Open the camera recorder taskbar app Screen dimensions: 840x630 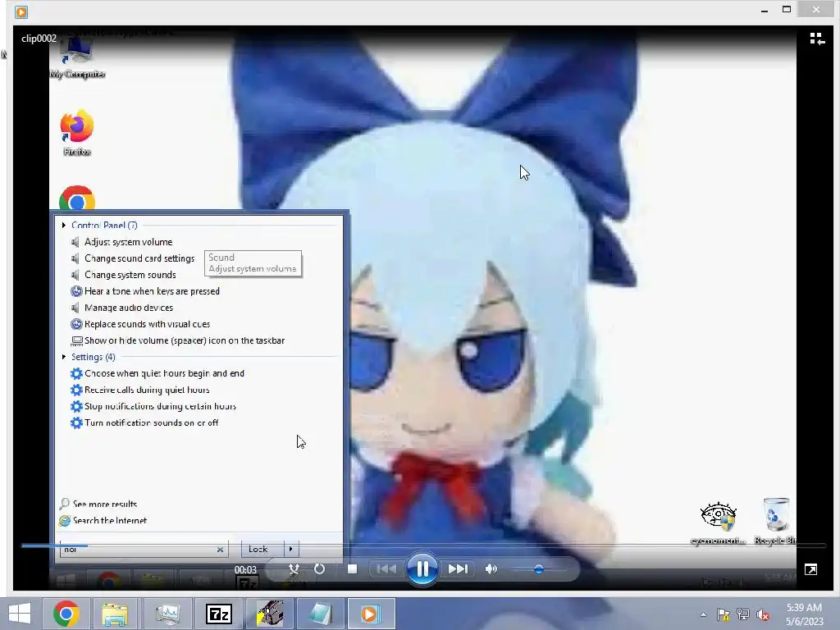click(270, 614)
